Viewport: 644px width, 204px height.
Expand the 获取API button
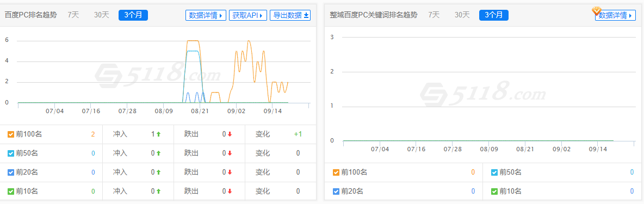tap(248, 15)
